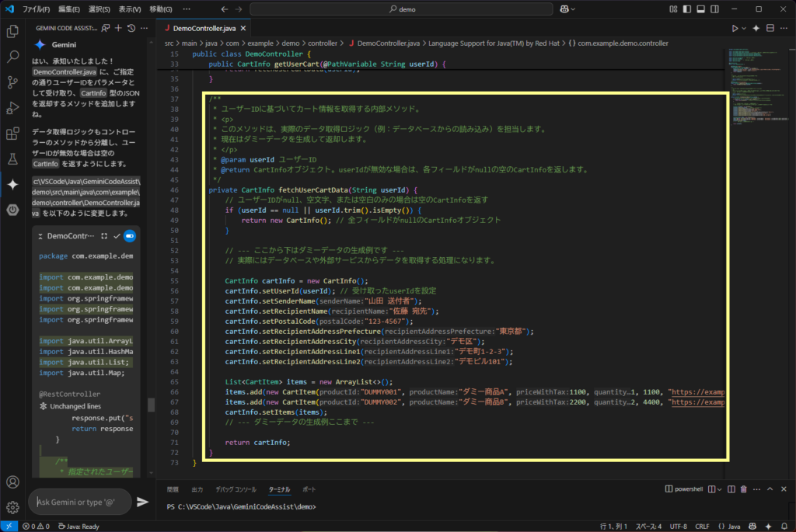Switch to the 出力 panel tab
The height and width of the screenshot is (532, 796).
197,490
